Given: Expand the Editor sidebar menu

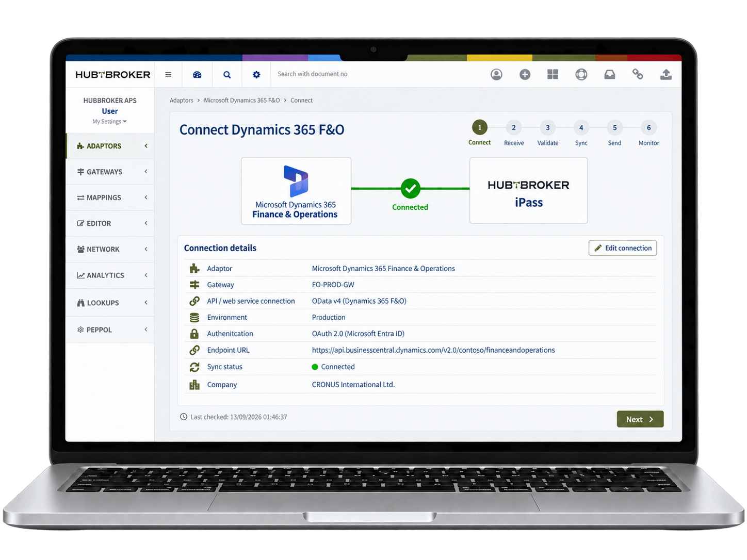Looking at the screenshot, I should (x=110, y=223).
